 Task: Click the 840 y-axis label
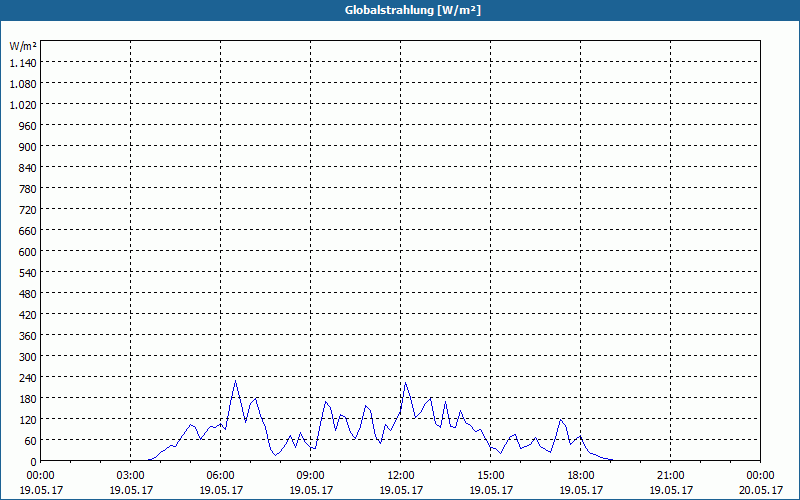tap(28, 168)
